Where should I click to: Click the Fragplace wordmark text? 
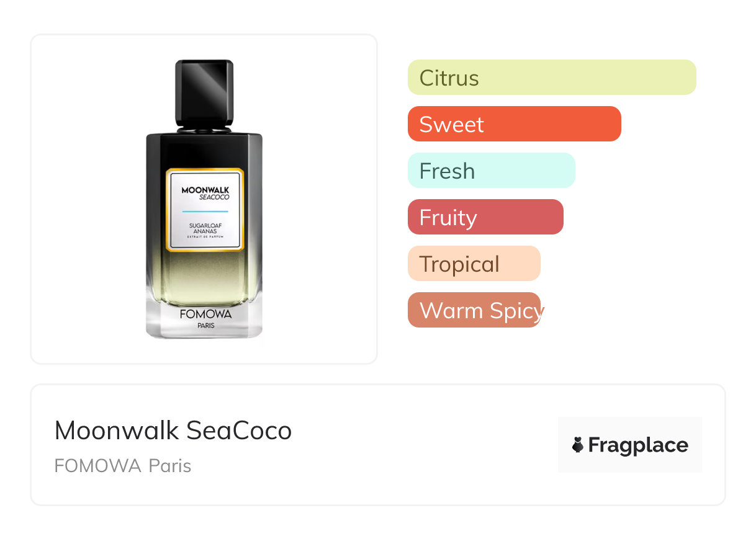coord(638,445)
